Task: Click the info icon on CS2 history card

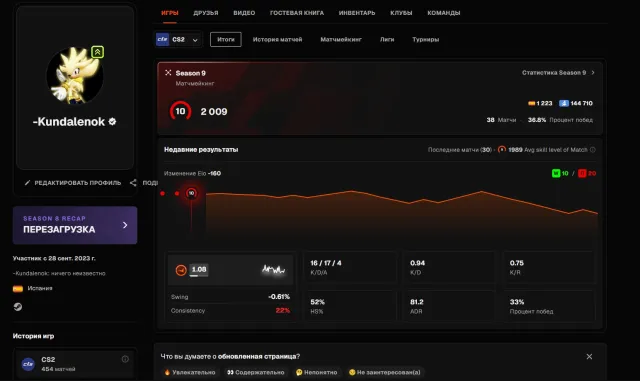Action: pyautogui.click(x=125, y=359)
